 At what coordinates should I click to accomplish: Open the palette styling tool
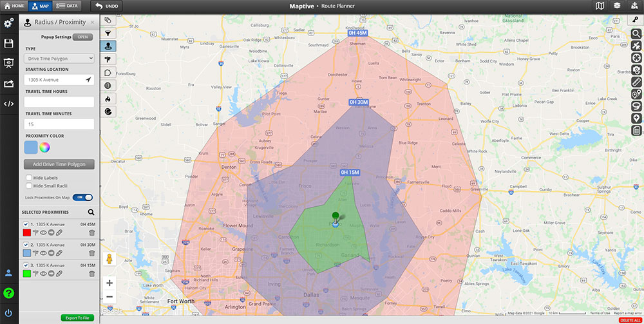[108, 111]
